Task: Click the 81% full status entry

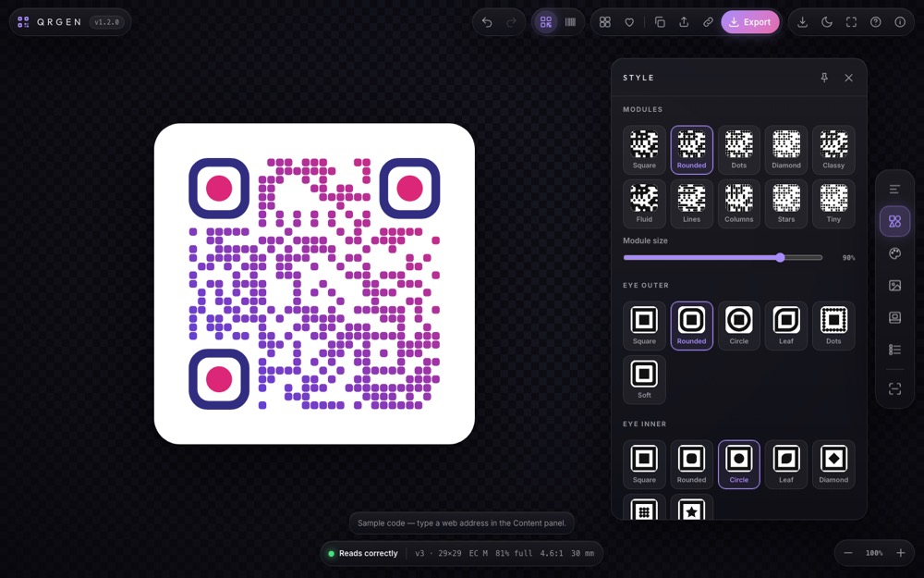Action: pos(514,553)
